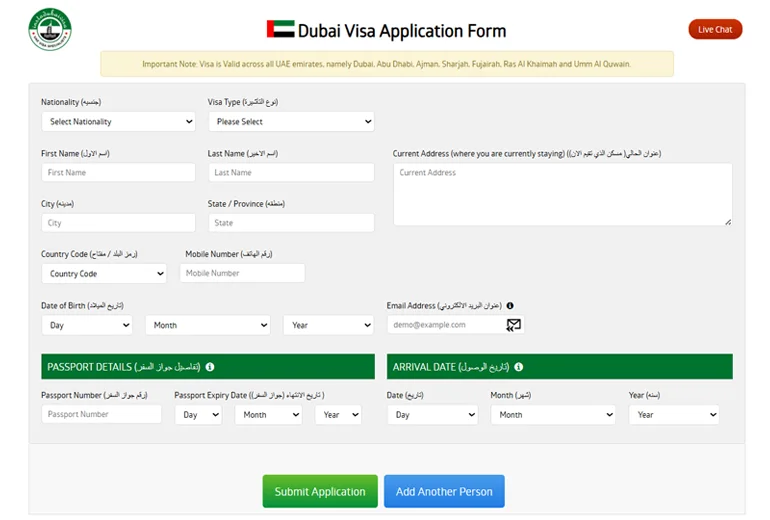This screenshot has width=770, height=520.
Task: Open the Arrival Month dropdown
Action: tap(553, 415)
